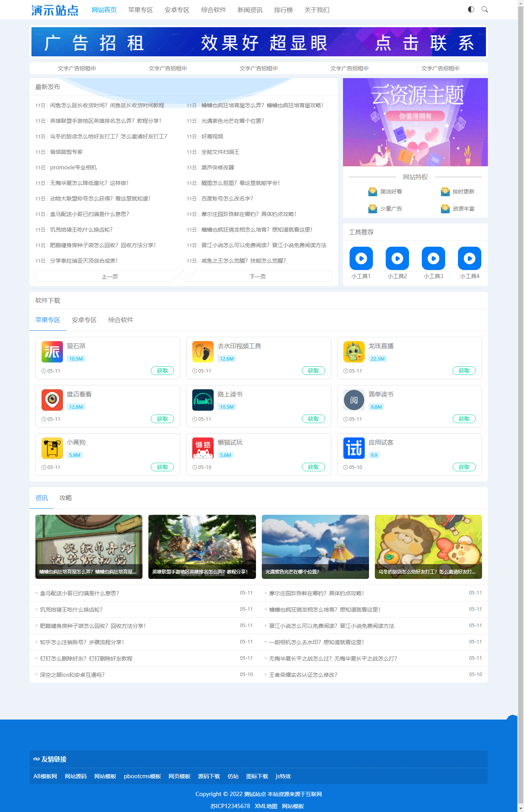Click the 小黄狗 yellow dog icon
Screen dimensions: 524x812
[x=52, y=448]
